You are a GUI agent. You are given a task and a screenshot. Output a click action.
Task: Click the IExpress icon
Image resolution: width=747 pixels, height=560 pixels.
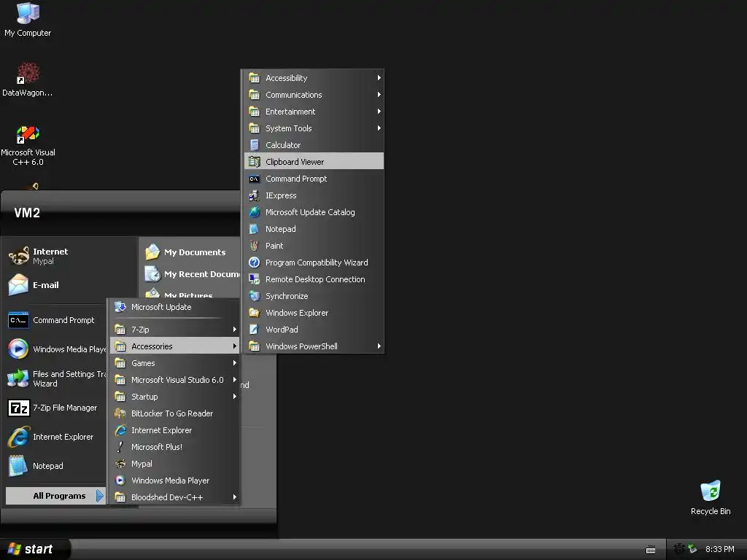(x=255, y=195)
